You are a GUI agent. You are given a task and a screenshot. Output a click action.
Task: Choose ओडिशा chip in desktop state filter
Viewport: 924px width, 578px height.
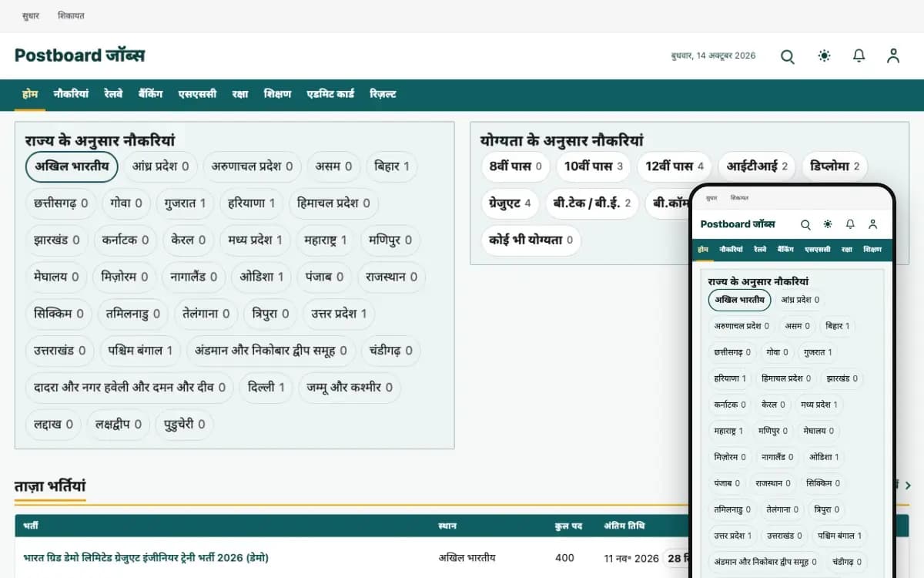[262, 277]
